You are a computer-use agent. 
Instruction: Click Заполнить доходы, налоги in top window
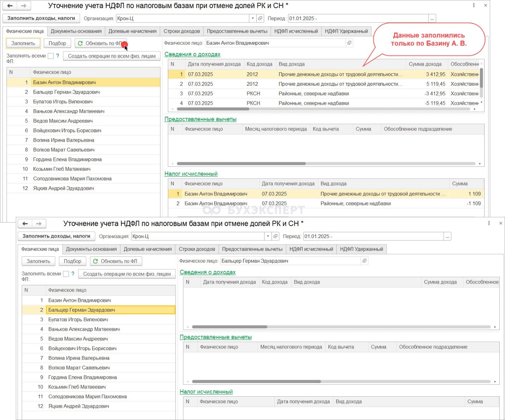[41, 18]
